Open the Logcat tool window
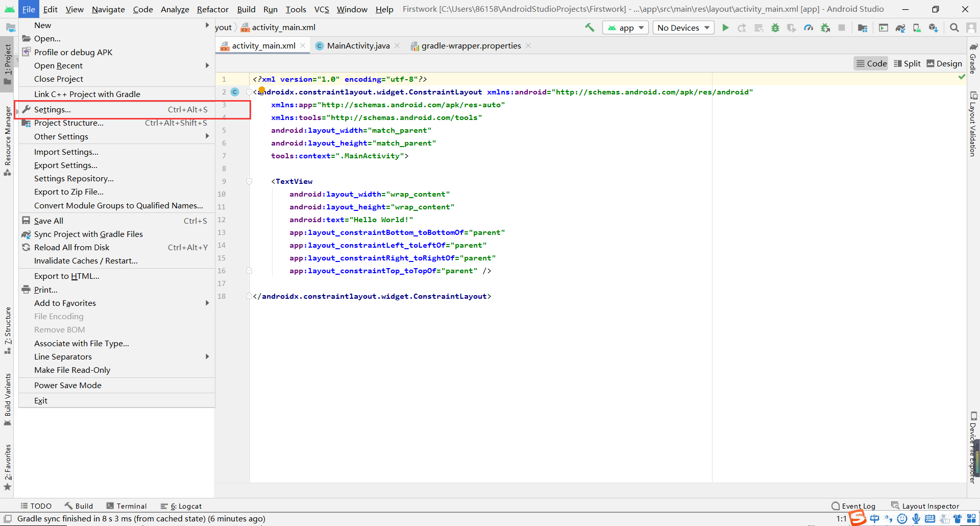Screen dimensions: 980x526 click(x=181, y=506)
